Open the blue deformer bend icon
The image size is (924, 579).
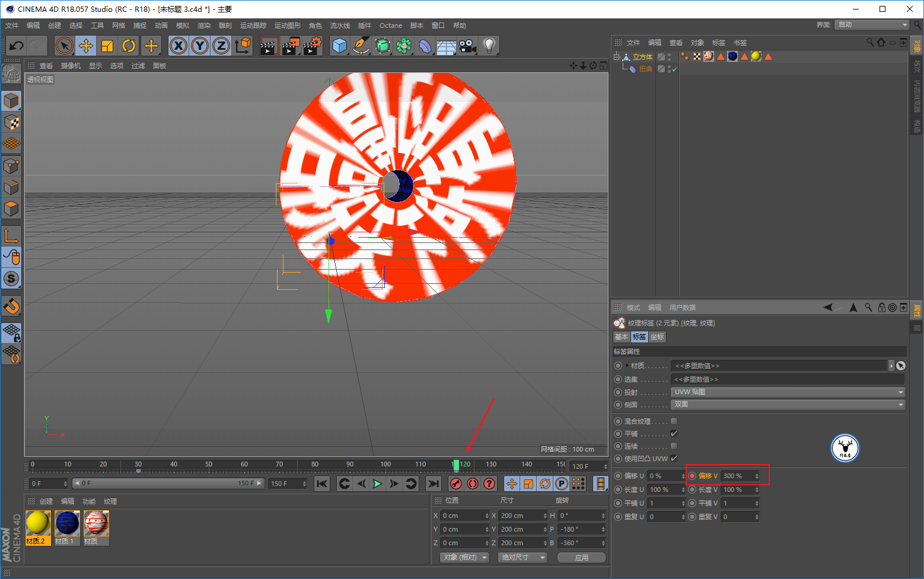[425, 46]
